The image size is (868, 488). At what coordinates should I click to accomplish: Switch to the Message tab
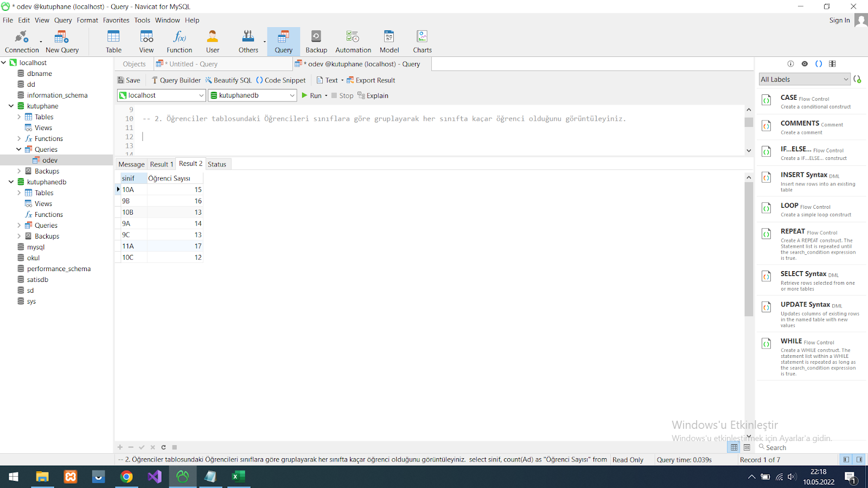coord(131,164)
